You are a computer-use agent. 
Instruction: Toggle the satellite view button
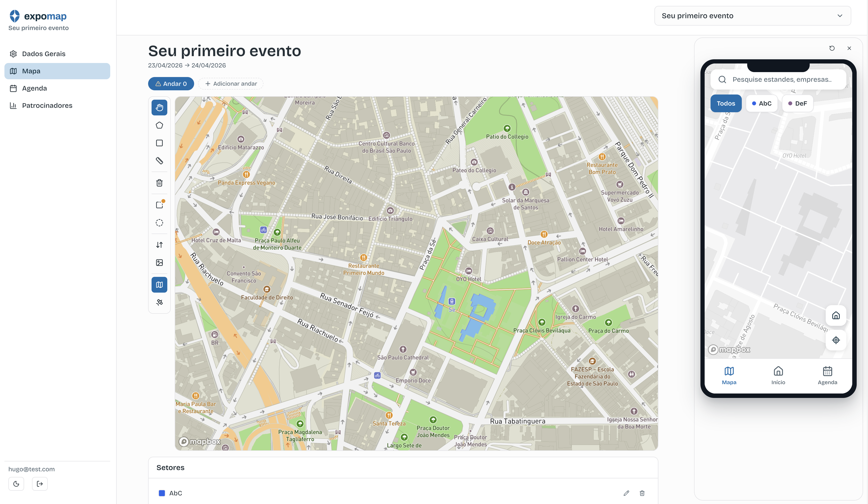click(159, 302)
